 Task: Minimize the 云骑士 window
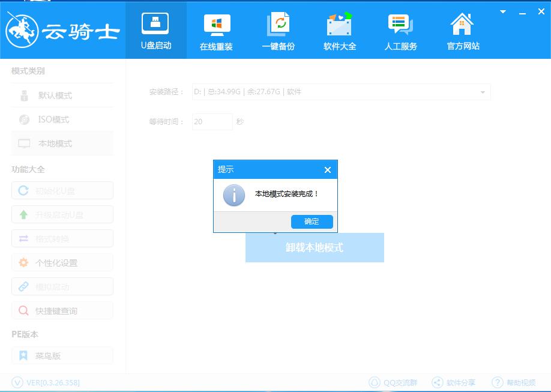tap(522, 13)
